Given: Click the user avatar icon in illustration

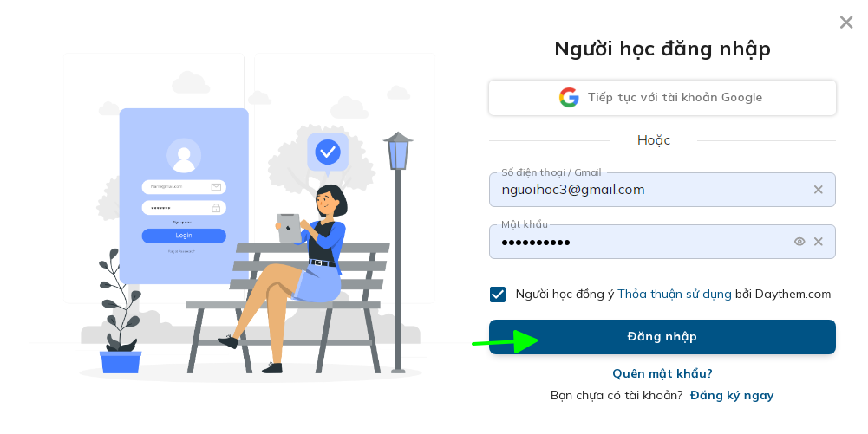Looking at the screenshot, I should coord(184,155).
